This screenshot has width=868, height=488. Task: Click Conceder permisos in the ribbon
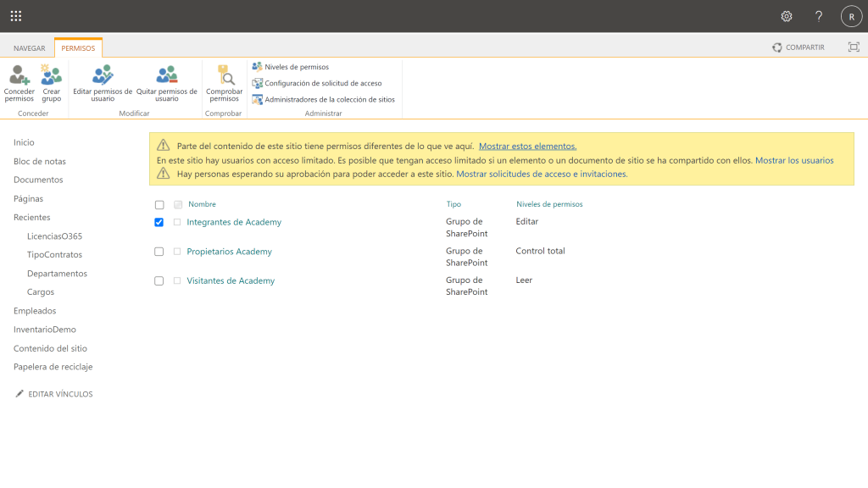click(x=19, y=82)
